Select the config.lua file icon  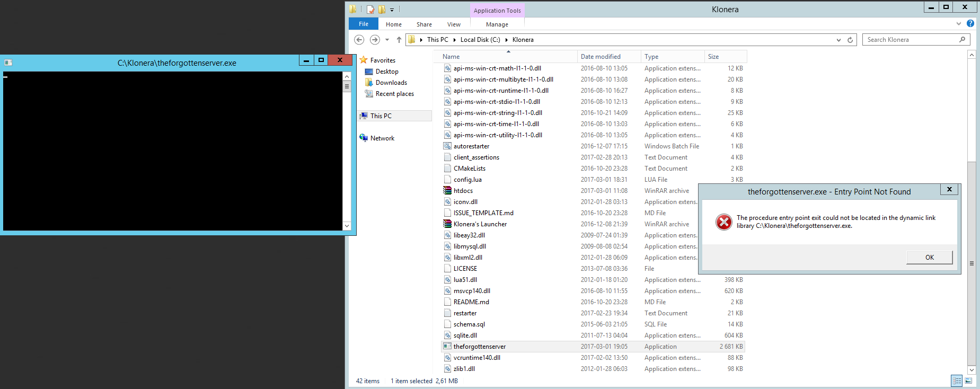click(447, 180)
